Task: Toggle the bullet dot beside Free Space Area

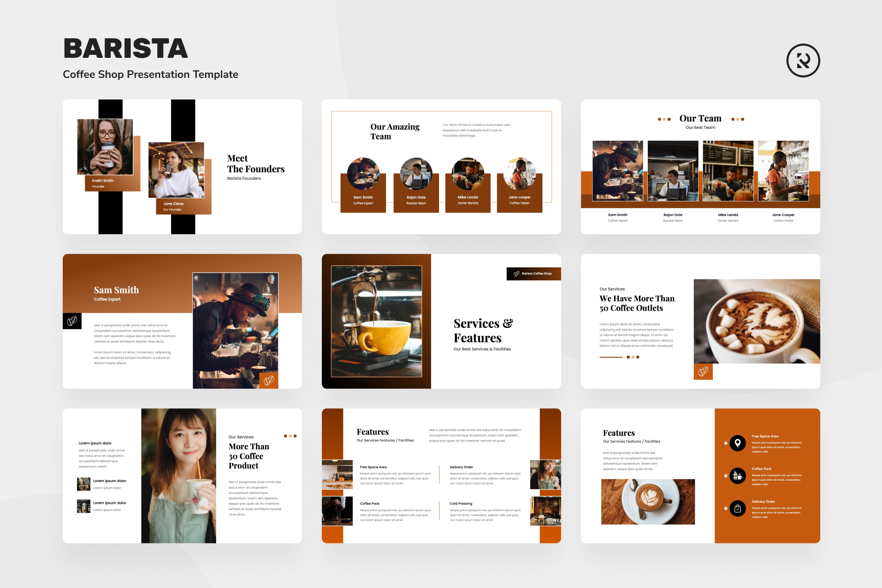Action: (727, 442)
